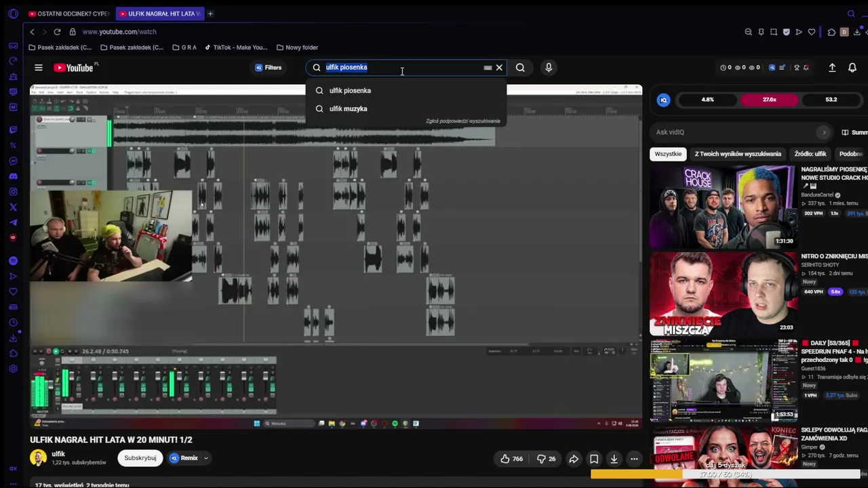Open the heart bookmark icon in toolbar
This screenshot has height=488, width=868.
pyautogui.click(x=812, y=32)
